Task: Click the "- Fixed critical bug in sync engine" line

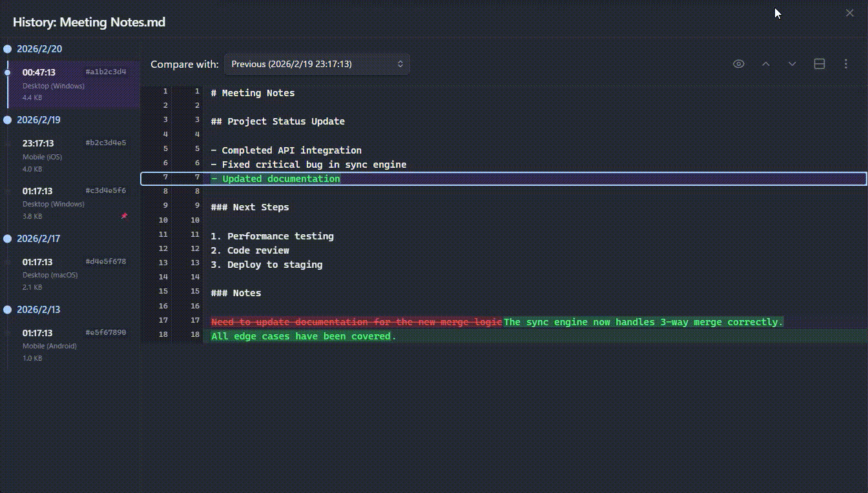Action: [309, 165]
